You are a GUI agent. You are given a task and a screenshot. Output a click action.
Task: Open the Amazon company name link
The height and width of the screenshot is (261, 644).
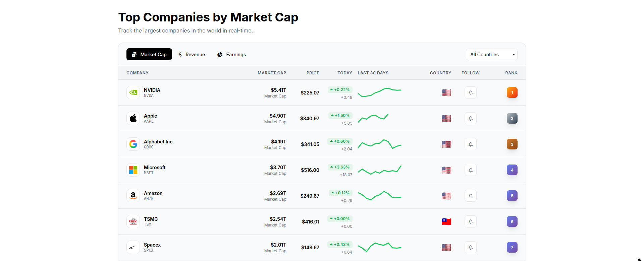(153, 193)
